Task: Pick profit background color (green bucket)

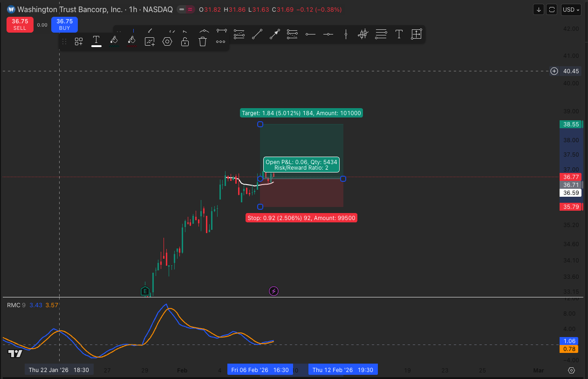Action: (x=114, y=41)
